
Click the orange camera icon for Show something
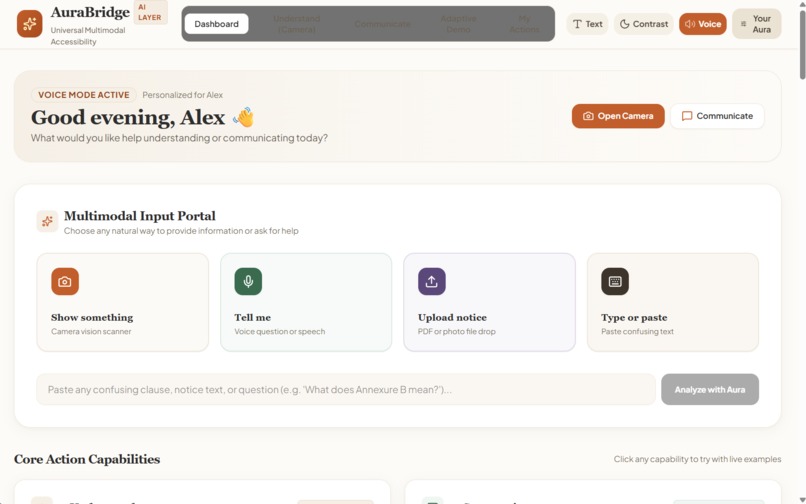(65, 281)
